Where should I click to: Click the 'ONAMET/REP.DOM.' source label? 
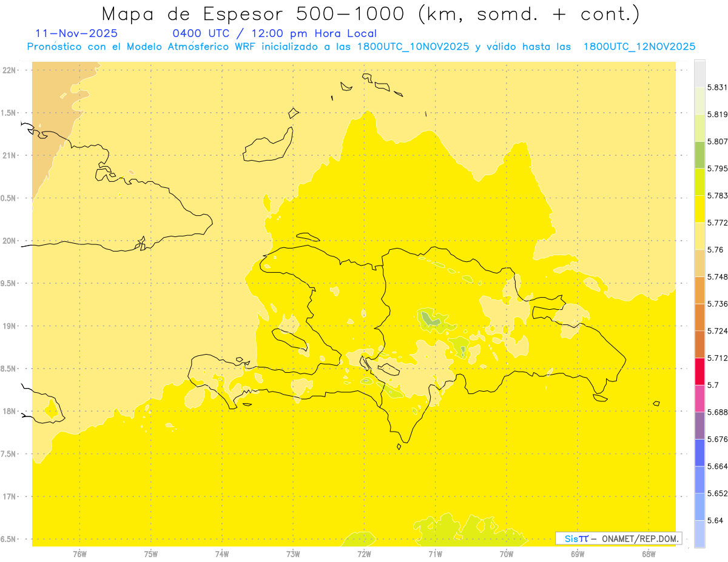(x=641, y=538)
